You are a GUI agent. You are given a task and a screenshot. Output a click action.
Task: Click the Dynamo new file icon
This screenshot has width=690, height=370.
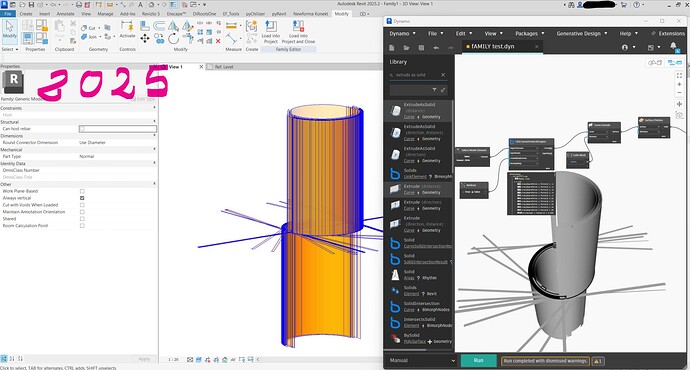pyautogui.click(x=392, y=48)
